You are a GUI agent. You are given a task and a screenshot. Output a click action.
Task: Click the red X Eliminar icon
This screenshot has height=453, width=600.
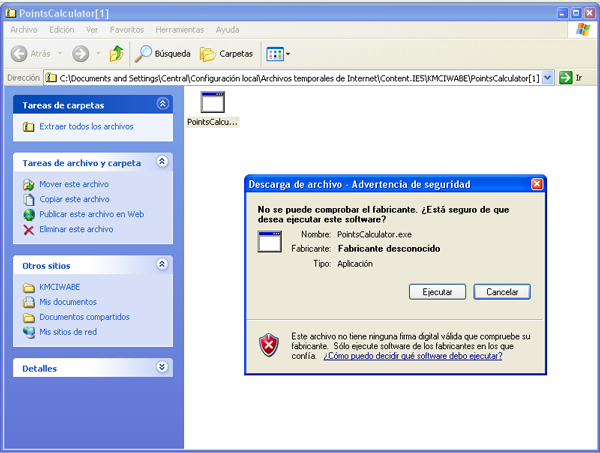(29, 230)
